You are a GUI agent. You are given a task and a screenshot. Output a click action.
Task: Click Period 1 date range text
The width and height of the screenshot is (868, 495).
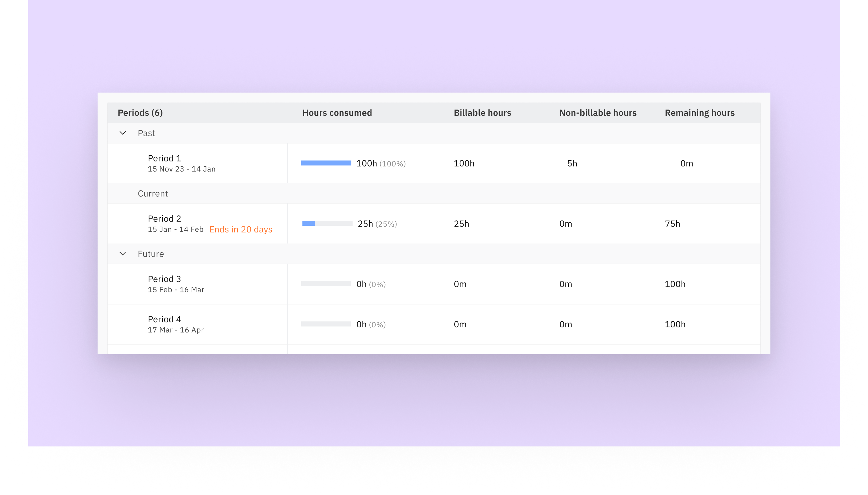point(181,169)
